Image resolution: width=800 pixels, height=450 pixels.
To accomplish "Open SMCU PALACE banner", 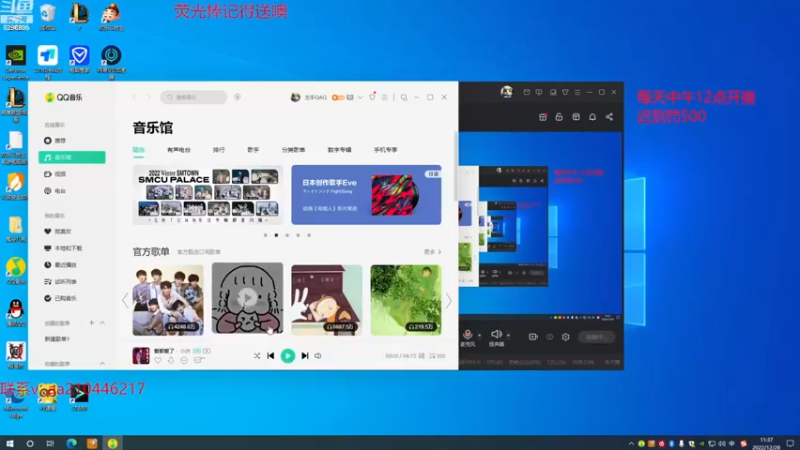I will coord(208,195).
